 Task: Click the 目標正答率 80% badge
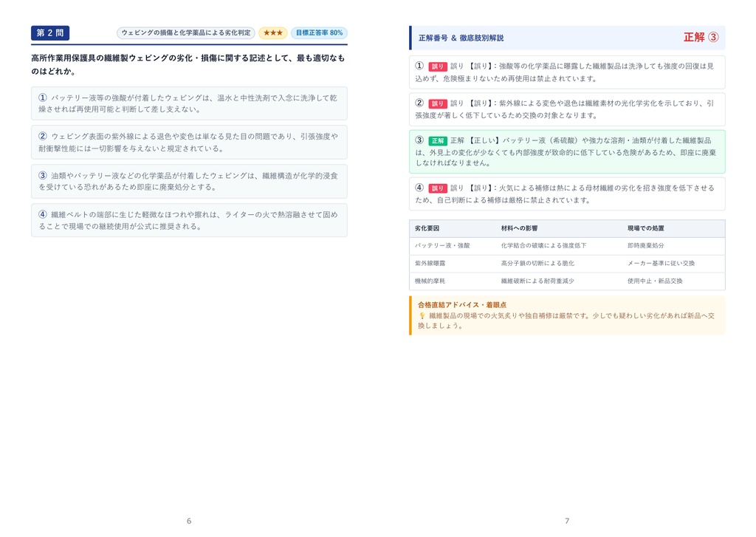click(319, 33)
